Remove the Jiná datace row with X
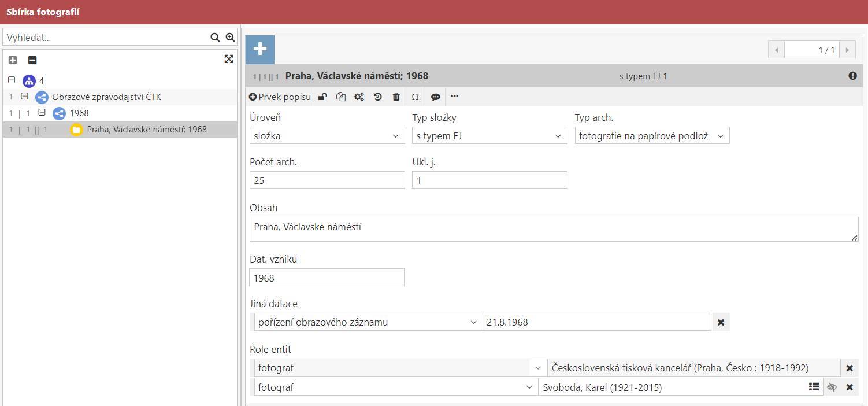The image size is (868, 406). (721, 322)
